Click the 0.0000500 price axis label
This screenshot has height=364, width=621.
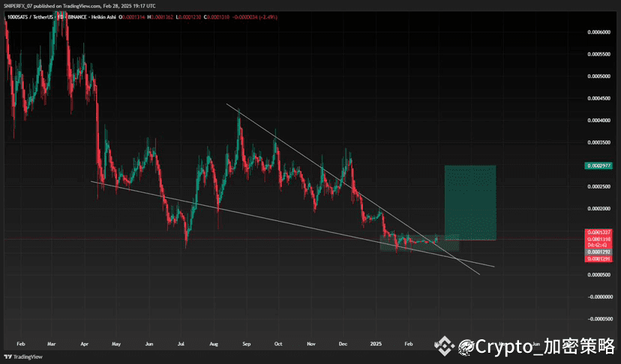coord(598,275)
